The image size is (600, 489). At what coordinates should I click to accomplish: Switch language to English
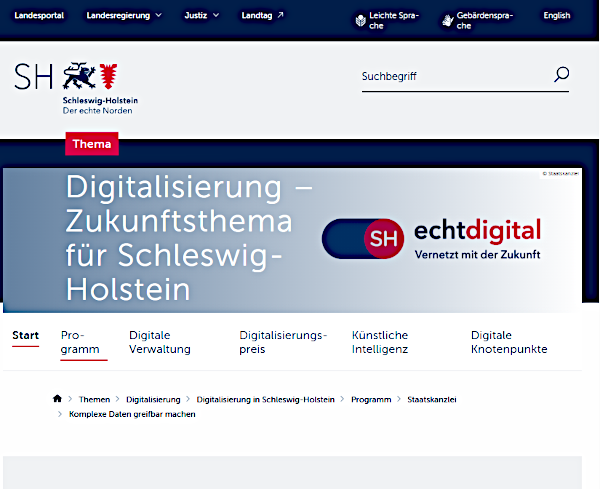coord(557,15)
